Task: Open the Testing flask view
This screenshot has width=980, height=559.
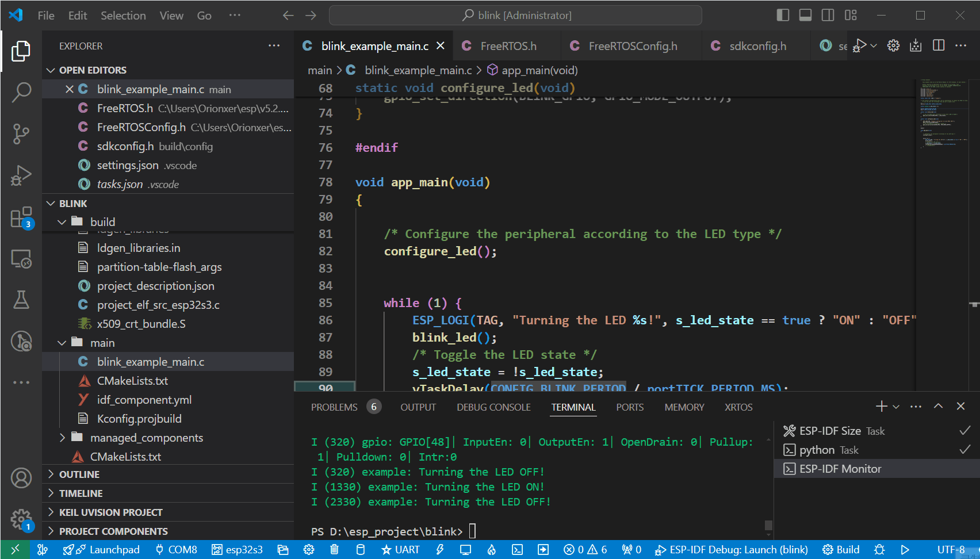Action: coord(21,300)
